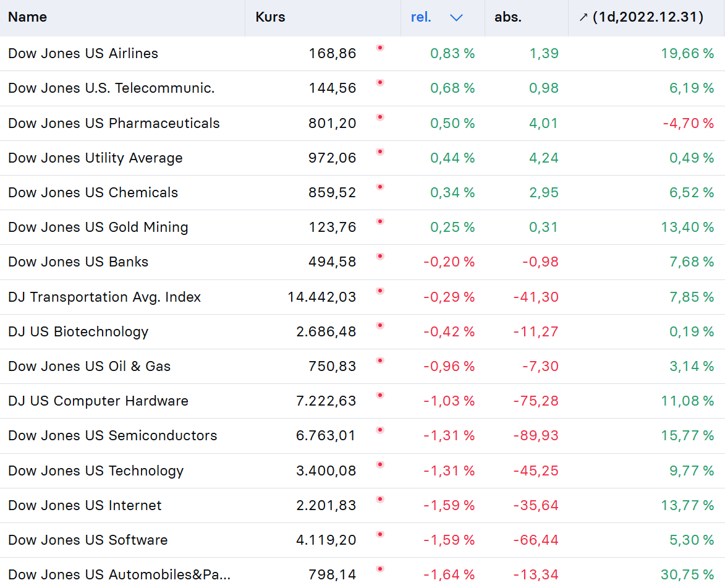This screenshot has height=588, width=725.
Task: Open the Dow Jones US Pharmaceuticals link
Action: [x=114, y=123]
